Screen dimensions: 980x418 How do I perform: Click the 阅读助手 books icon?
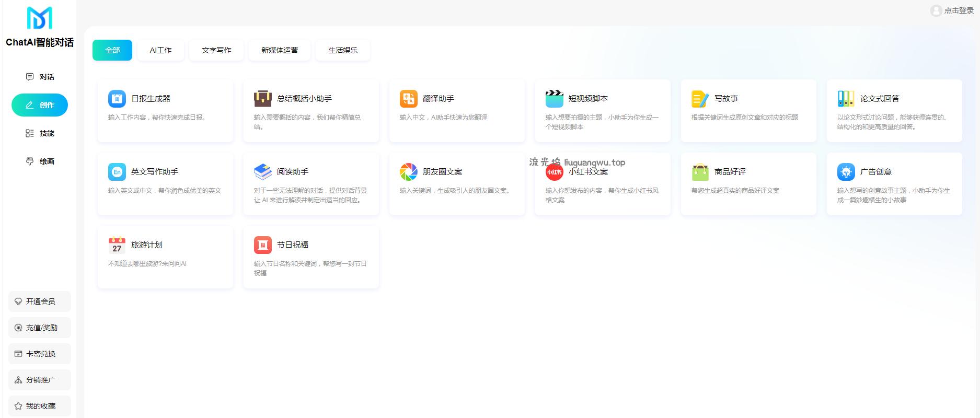(263, 171)
